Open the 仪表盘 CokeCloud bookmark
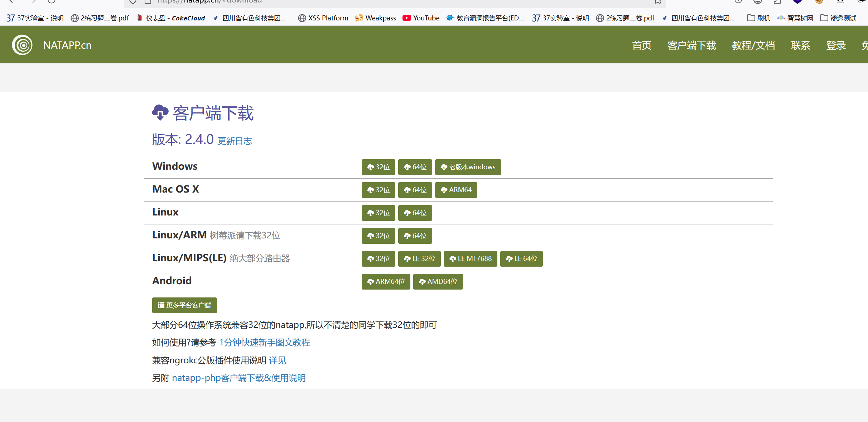 [x=171, y=18]
